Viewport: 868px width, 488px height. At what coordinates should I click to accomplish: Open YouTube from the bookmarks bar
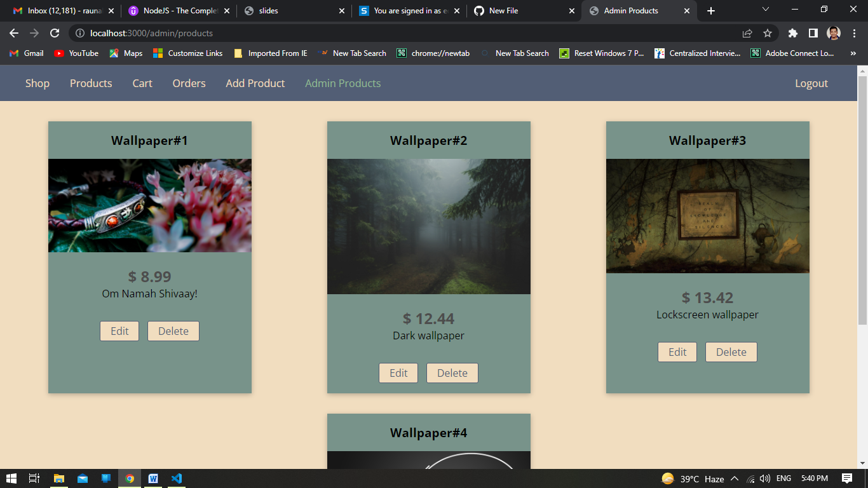tap(76, 53)
